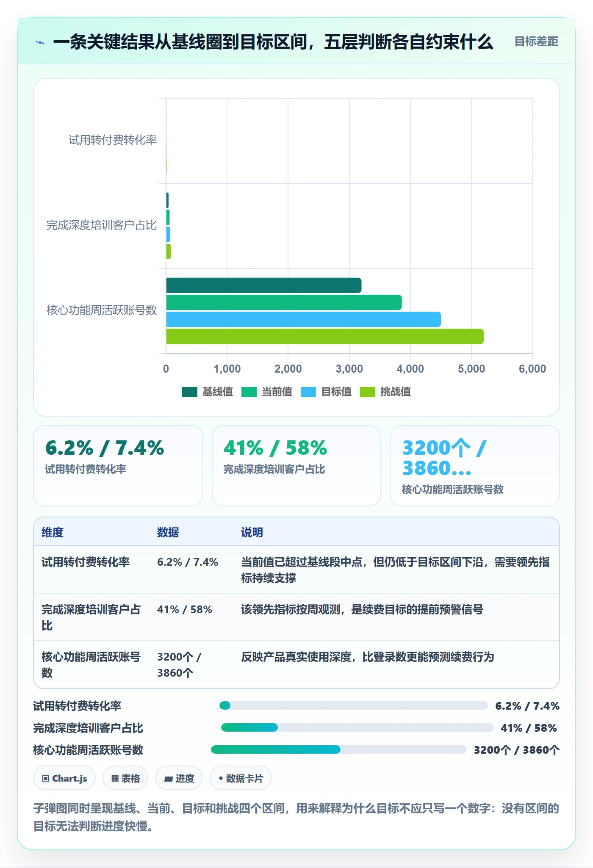Click the 核心功能周活跃账号数 baseline bar
The height and width of the screenshot is (868, 593).
click(x=264, y=285)
